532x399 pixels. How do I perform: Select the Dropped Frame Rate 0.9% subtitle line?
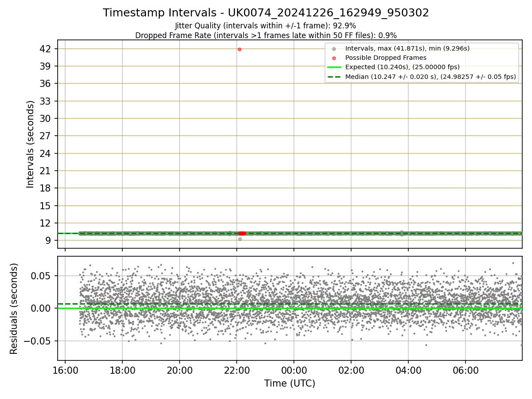tap(266, 35)
